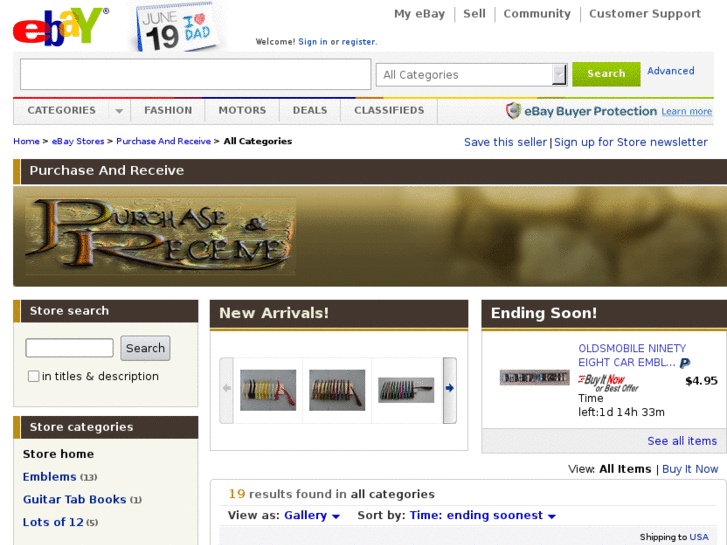Click the Store search Search button
Screen dimensions: 727x545
coord(145,348)
